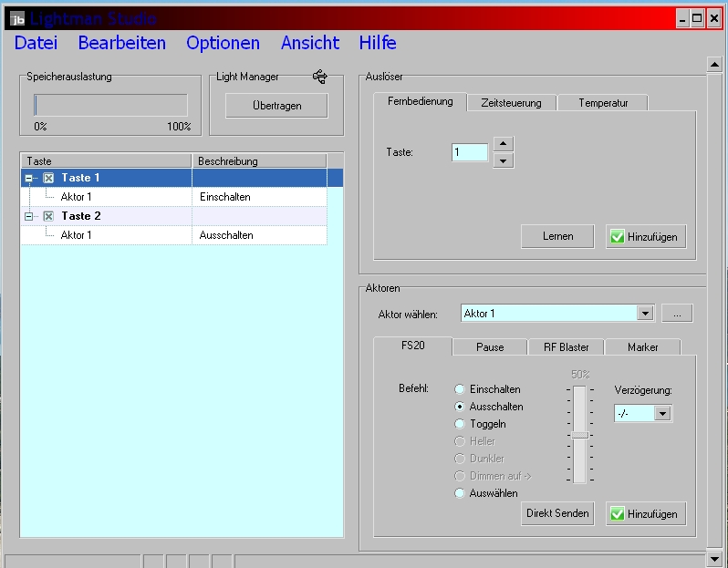The width and height of the screenshot is (728, 568).
Task: Select the Auswählen radio button
Action: (x=461, y=493)
